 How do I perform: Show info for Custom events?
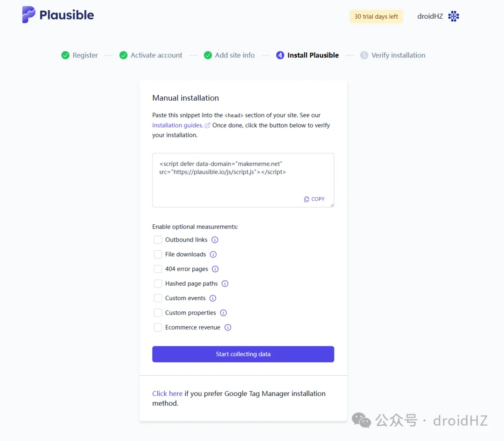213,298
